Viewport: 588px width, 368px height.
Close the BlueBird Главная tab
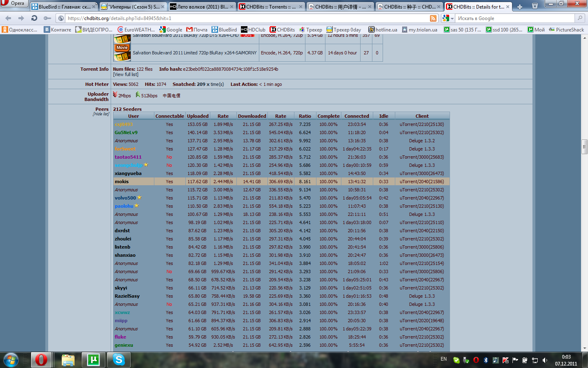click(94, 7)
